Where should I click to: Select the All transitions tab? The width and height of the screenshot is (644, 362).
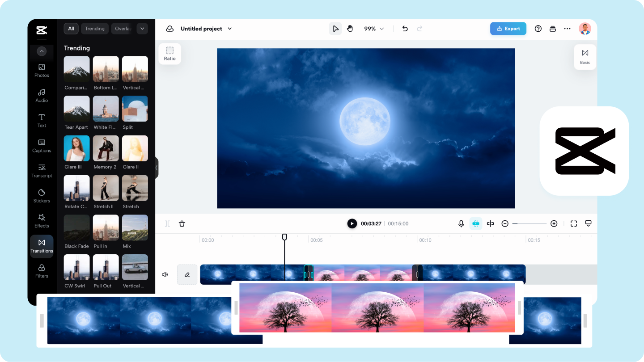coord(71,28)
